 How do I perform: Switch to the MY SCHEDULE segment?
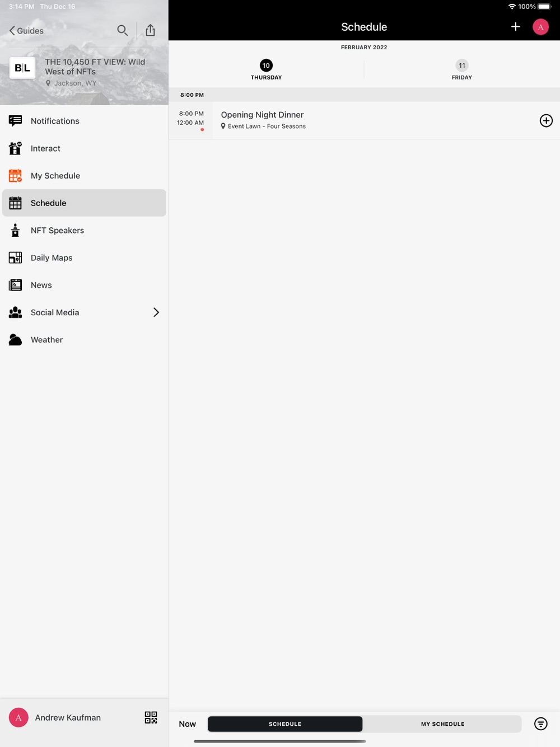tap(442, 724)
